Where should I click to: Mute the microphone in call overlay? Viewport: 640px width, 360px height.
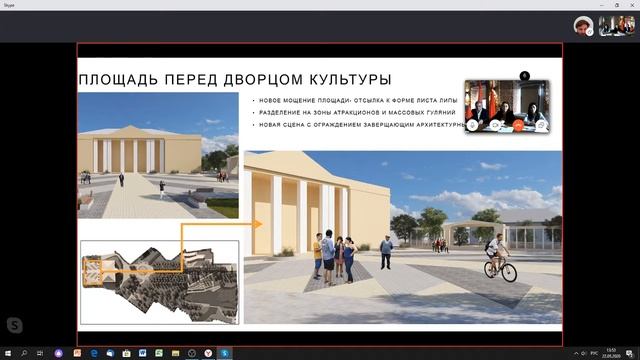(x=473, y=125)
